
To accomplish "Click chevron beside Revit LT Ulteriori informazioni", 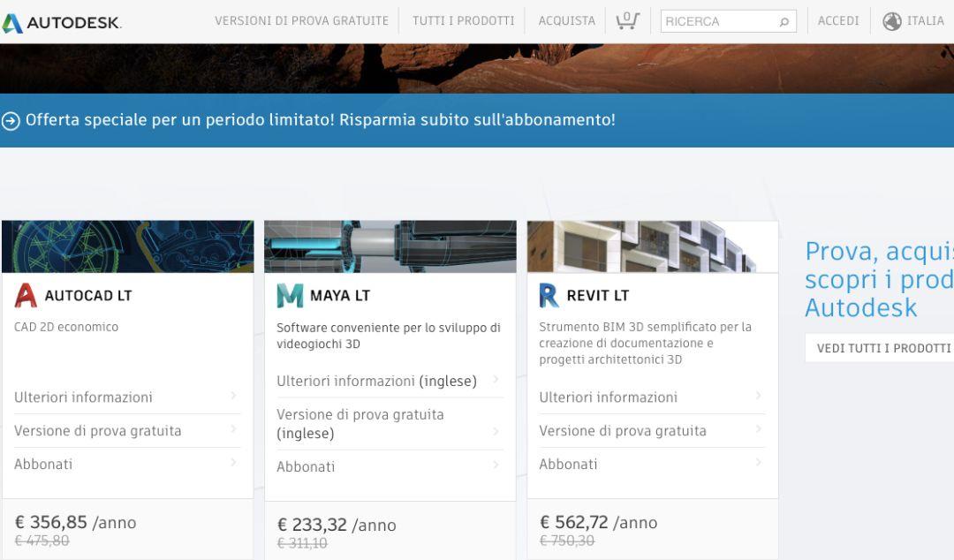I will point(758,396).
